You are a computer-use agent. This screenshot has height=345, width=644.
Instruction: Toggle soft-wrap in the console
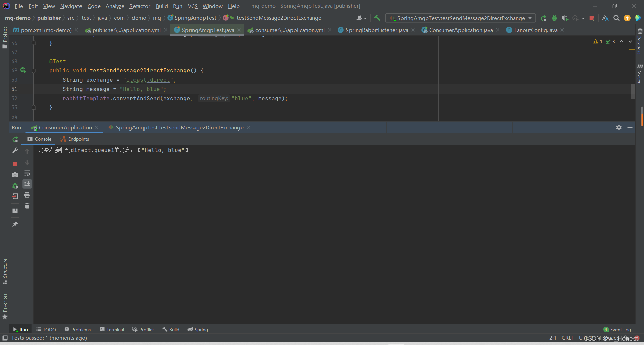coord(27,173)
